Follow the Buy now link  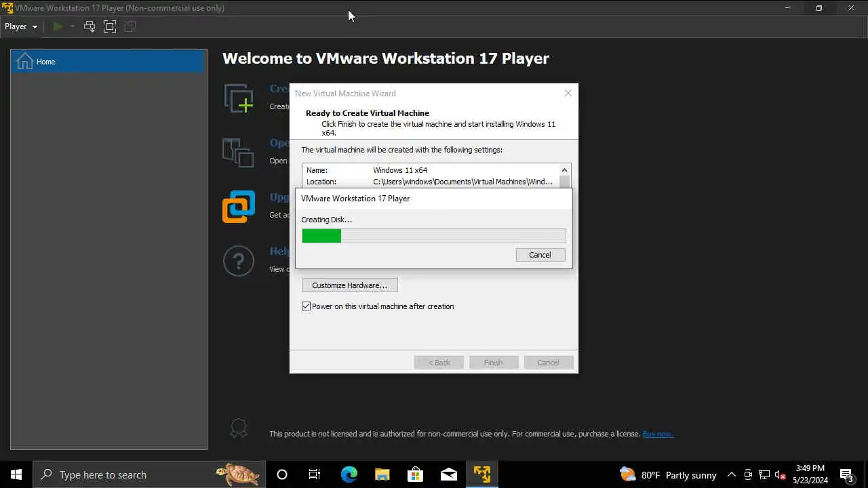coord(658,434)
